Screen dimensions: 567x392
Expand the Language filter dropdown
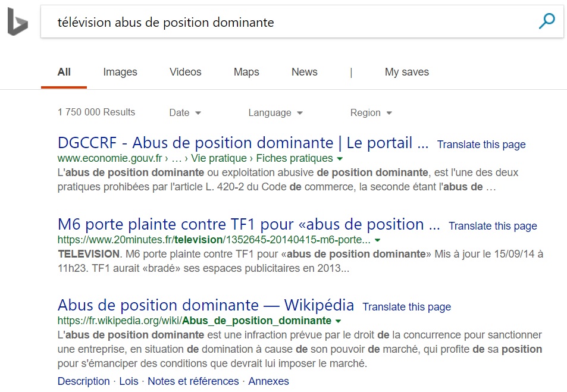click(x=275, y=113)
